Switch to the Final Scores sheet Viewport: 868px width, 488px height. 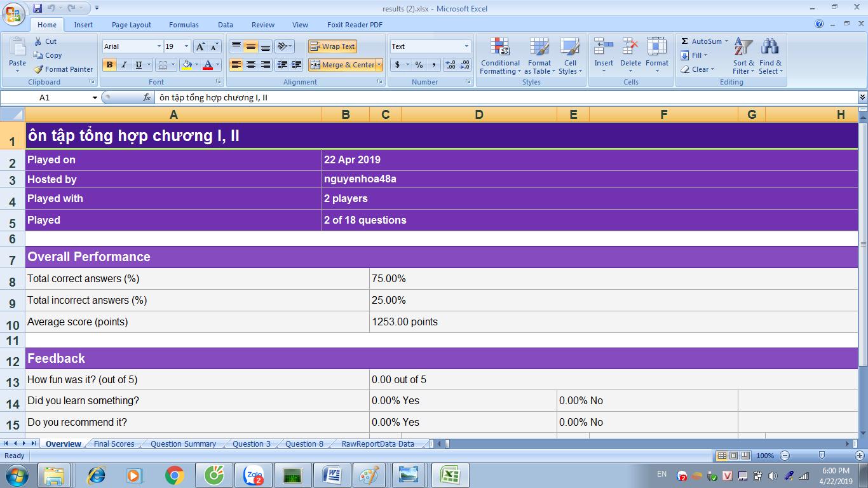[x=114, y=444]
